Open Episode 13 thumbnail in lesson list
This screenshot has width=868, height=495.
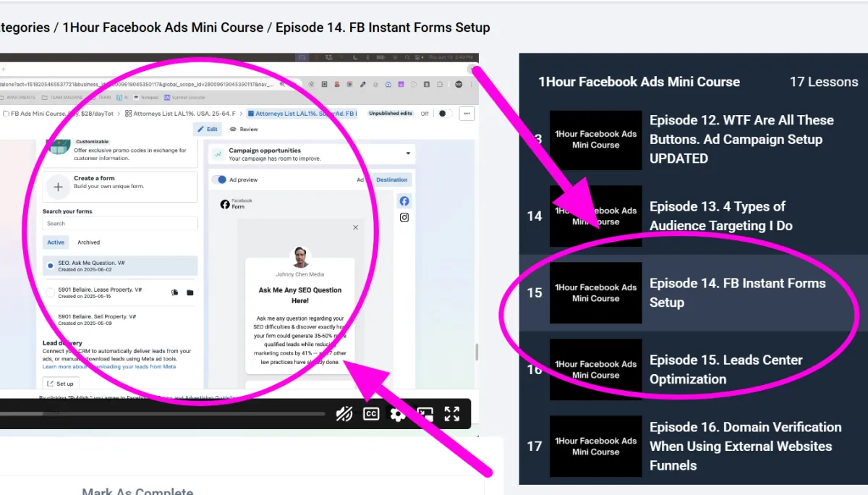click(x=596, y=216)
